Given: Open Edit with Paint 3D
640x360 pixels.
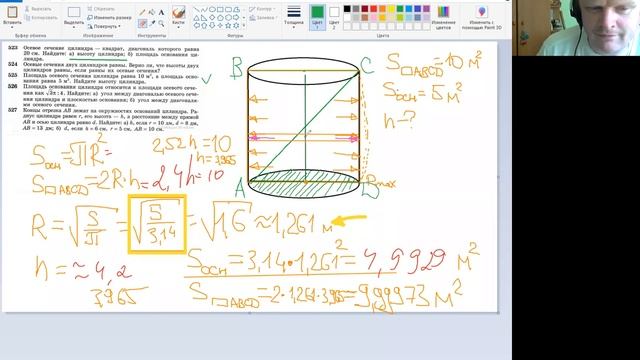Looking at the screenshot, I should pos(482,18).
